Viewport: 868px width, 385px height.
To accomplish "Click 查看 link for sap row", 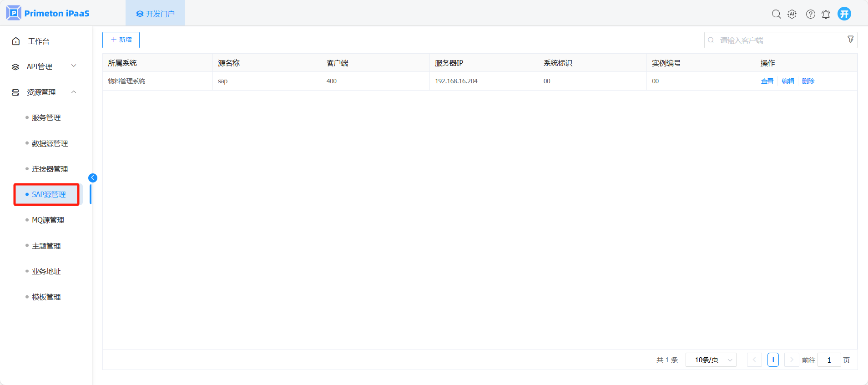I will coord(767,81).
